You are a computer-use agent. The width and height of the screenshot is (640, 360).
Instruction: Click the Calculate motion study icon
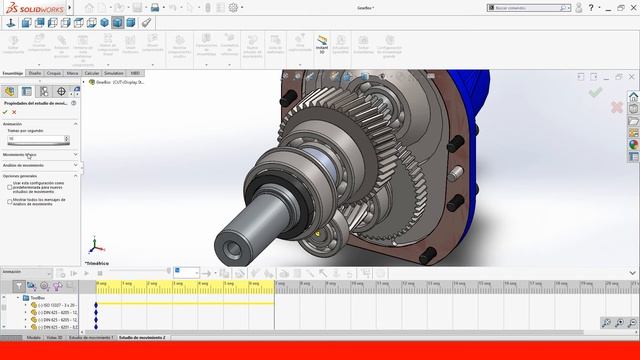61,273
